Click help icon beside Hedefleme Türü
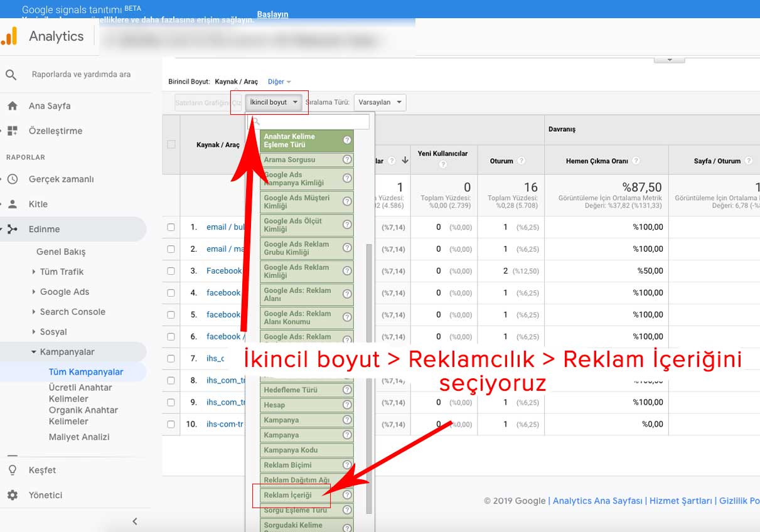The width and height of the screenshot is (760, 532). click(347, 390)
